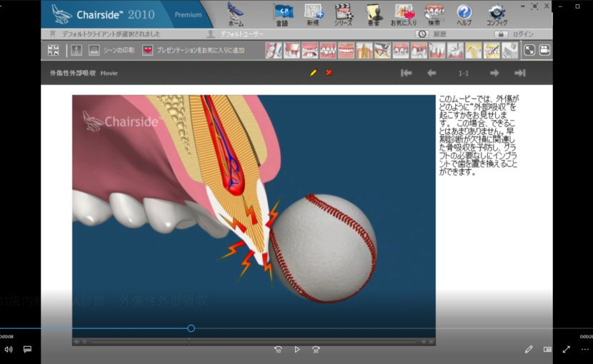Click the icon left of the print icon

click(76, 50)
